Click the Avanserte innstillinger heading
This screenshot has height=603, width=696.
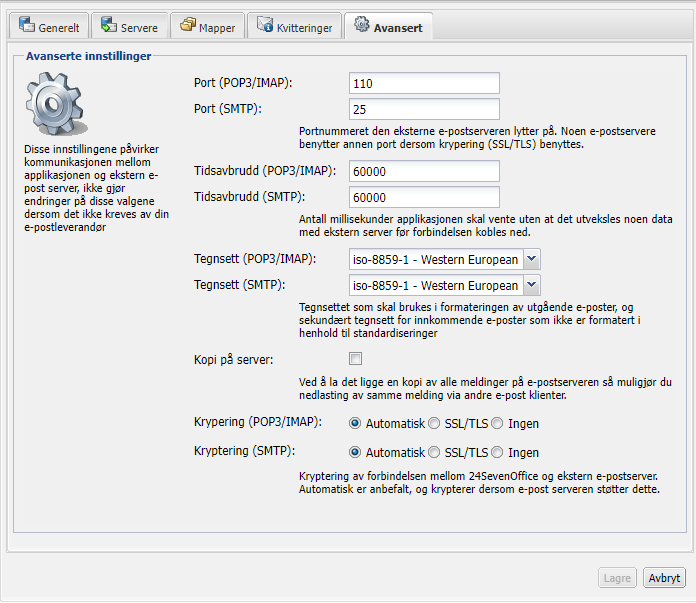[88, 56]
